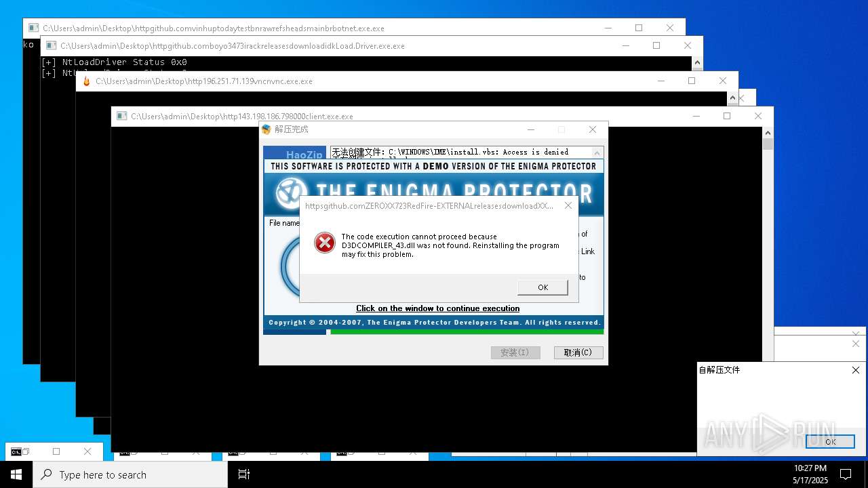868x488 pixels.
Task: Click the 安装(I) install button
Action: tap(515, 352)
